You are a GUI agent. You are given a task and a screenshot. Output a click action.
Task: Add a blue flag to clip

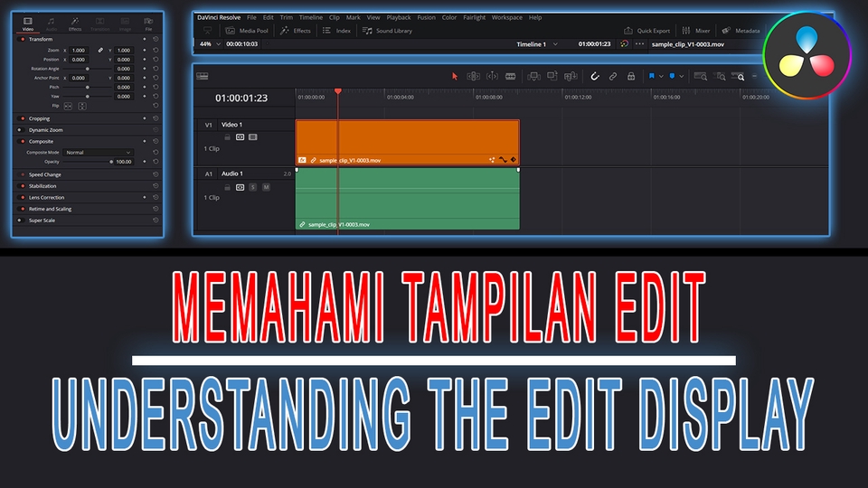coord(652,76)
